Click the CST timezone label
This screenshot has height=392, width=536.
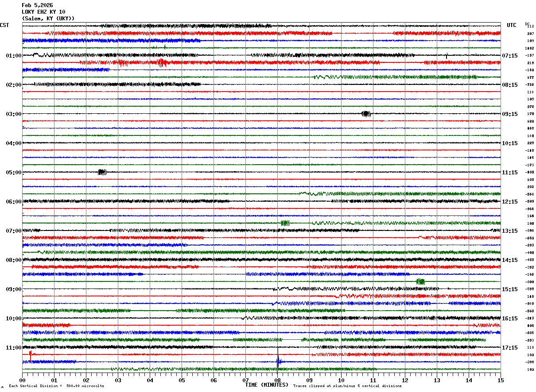(x=4, y=25)
